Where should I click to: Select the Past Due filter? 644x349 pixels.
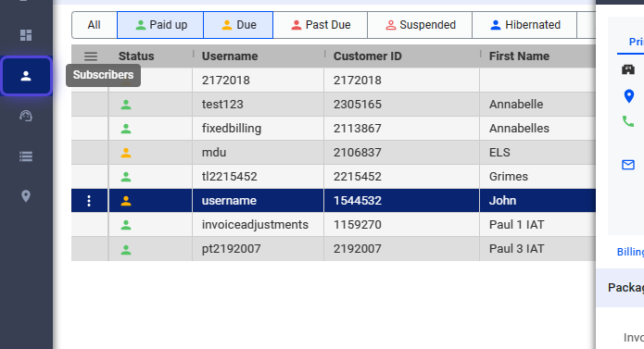(320, 25)
